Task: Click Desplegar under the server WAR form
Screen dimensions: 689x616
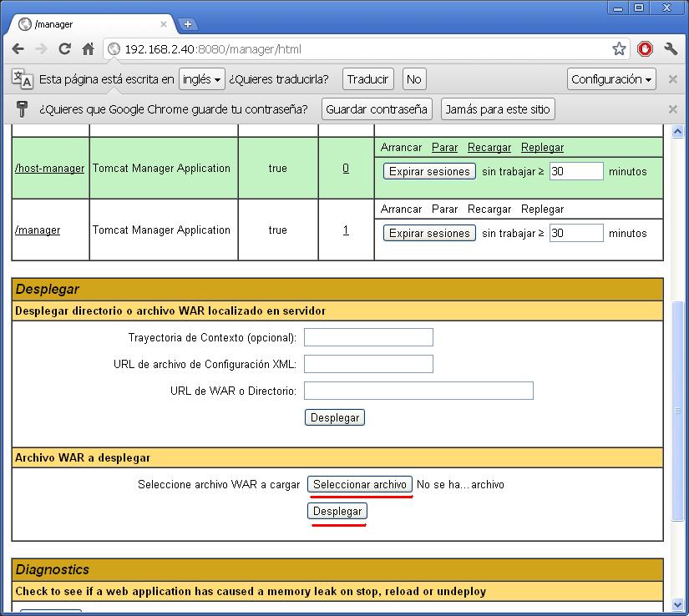Action: (335, 417)
